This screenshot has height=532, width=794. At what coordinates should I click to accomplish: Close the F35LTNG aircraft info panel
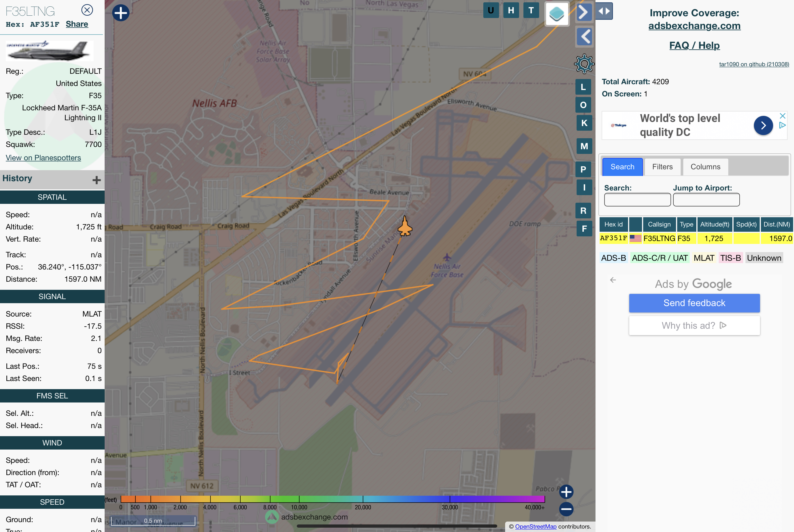87,10
